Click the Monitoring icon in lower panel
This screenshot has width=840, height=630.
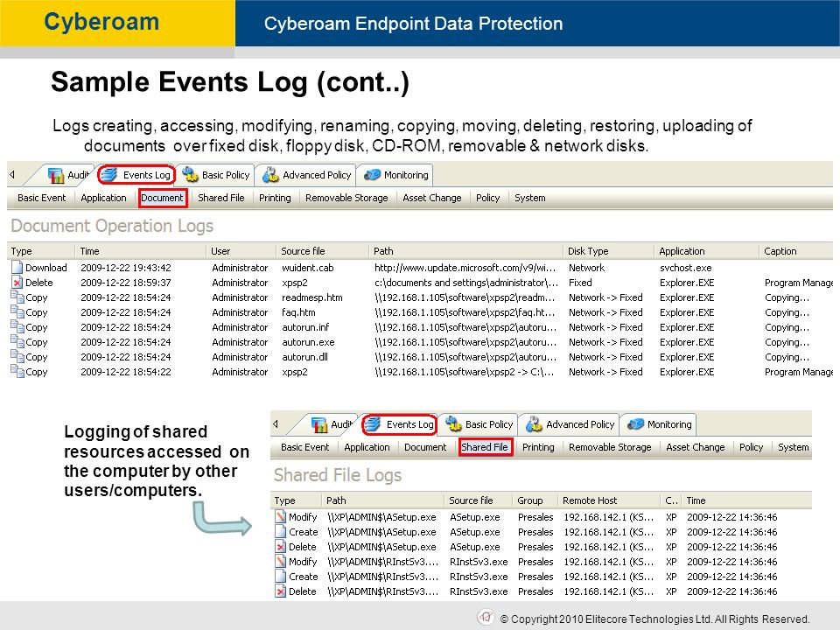tap(635, 425)
